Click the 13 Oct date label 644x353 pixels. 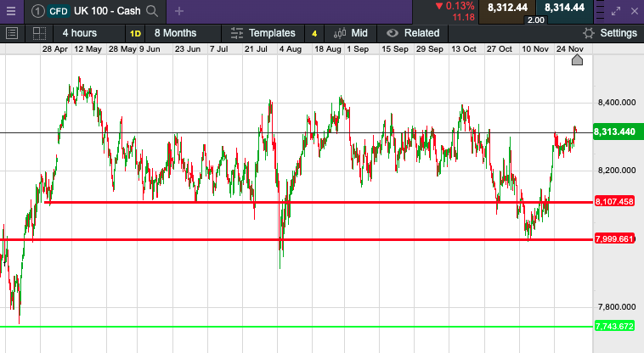[x=464, y=49]
